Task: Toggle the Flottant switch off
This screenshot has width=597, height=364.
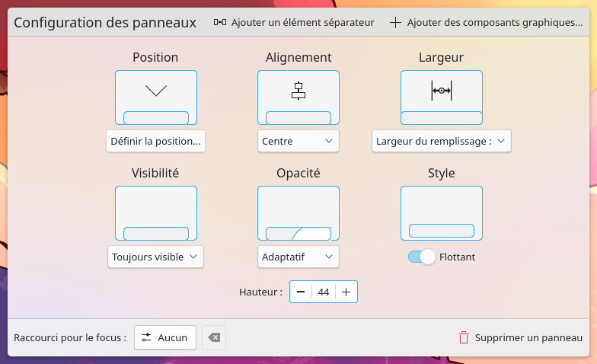Action: pyautogui.click(x=422, y=257)
